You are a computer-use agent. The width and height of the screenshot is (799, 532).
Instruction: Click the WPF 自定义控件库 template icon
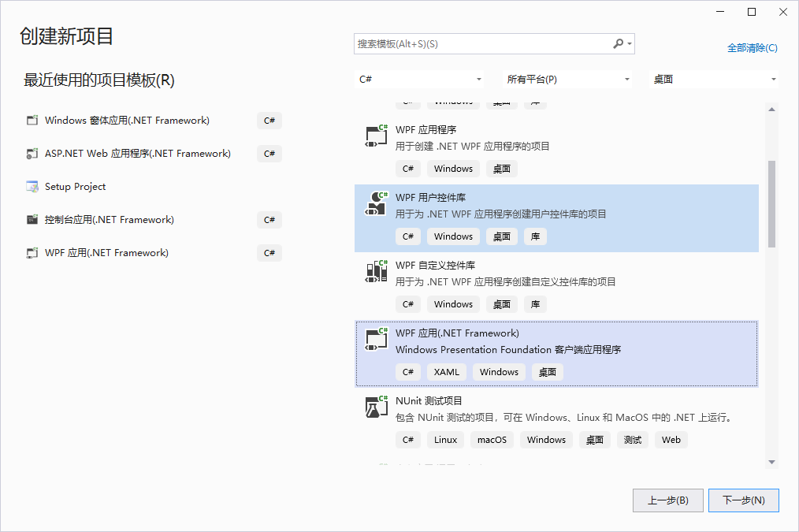pos(377,272)
